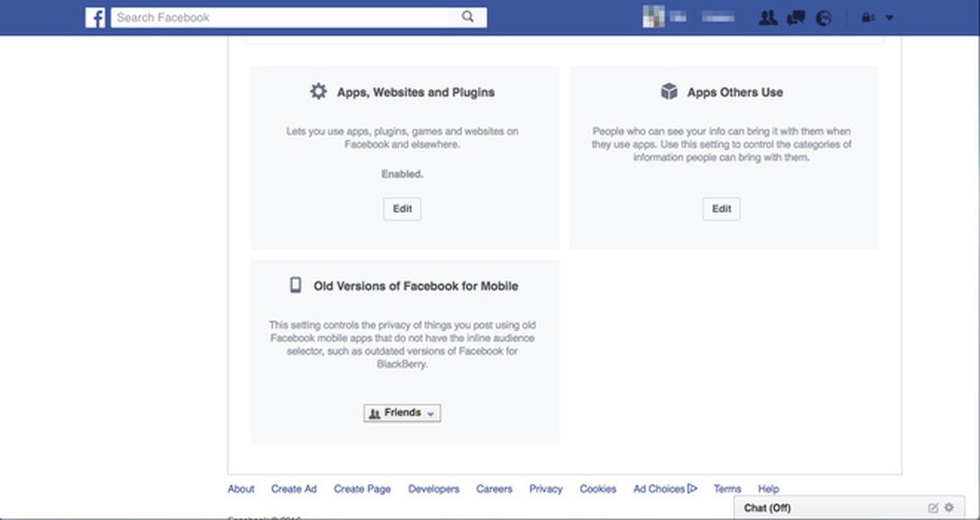This screenshot has width=980, height=520.
Task: Open the Create Ad footer link
Action: [x=294, y=489]
